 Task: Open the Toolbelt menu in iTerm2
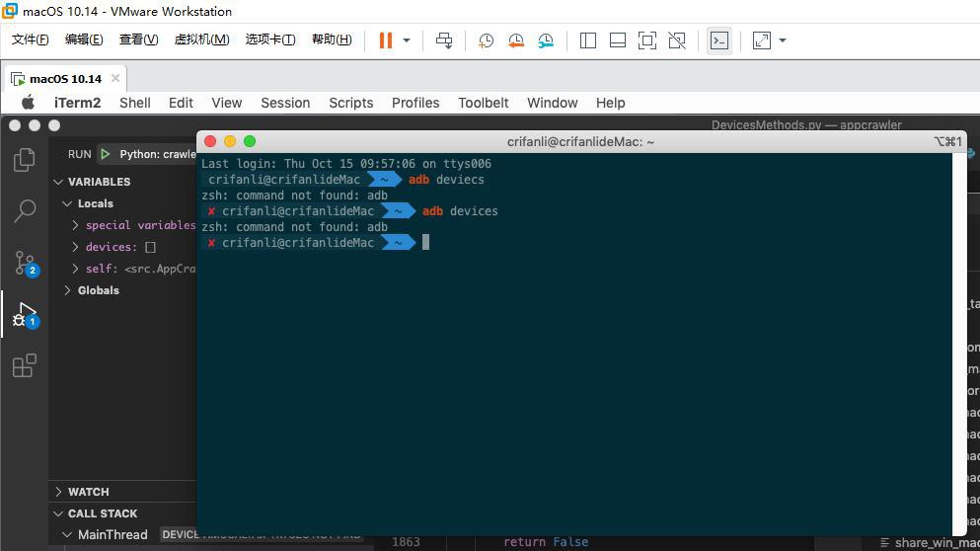484,103
